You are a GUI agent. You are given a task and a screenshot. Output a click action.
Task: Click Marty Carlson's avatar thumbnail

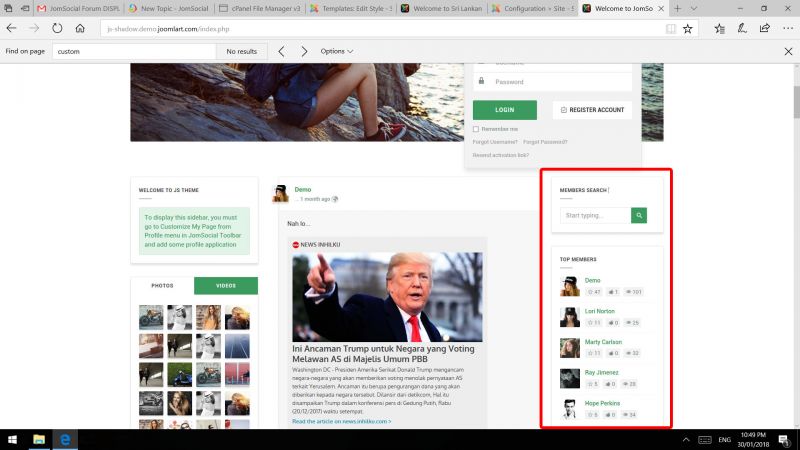[x=570, y=347]
